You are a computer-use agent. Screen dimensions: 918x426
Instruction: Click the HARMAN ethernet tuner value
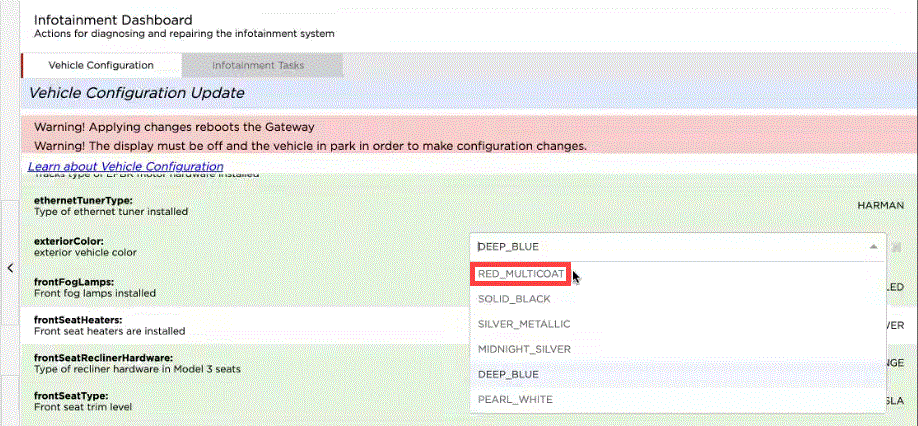pyautogui.click(x=880, y=204)
